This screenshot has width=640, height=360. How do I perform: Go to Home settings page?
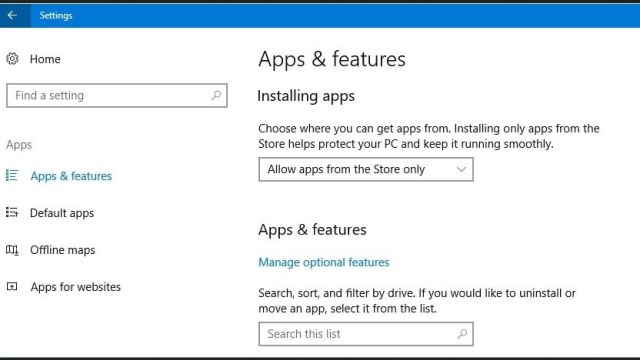pos(45,59)
